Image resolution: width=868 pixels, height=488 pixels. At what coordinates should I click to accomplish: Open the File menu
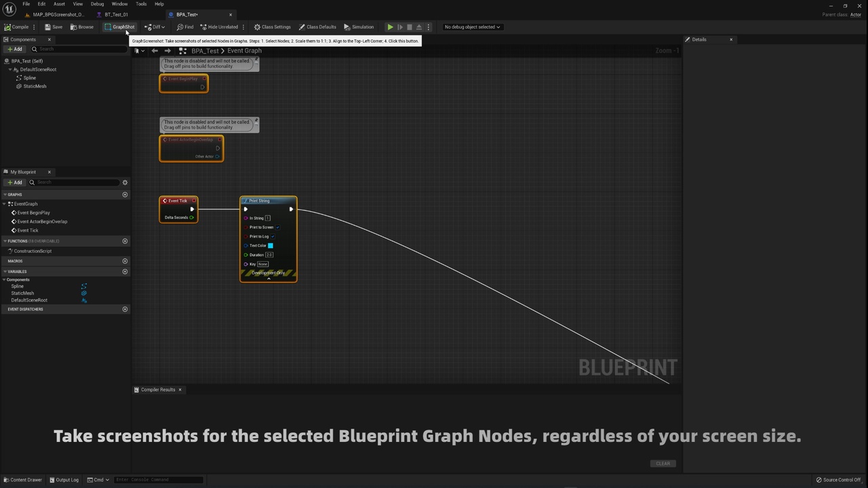(26, 4)
